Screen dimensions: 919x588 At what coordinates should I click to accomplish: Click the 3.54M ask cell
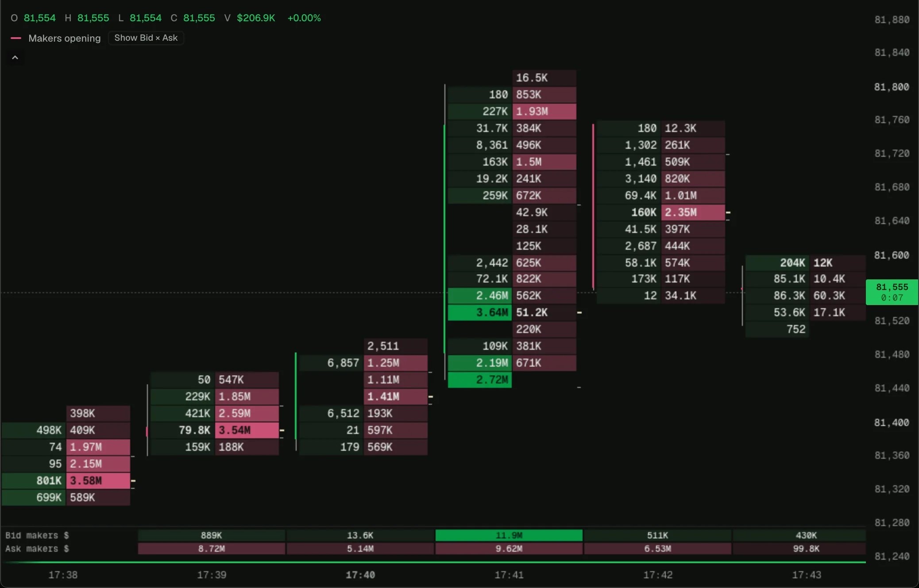tap(247, 430)
